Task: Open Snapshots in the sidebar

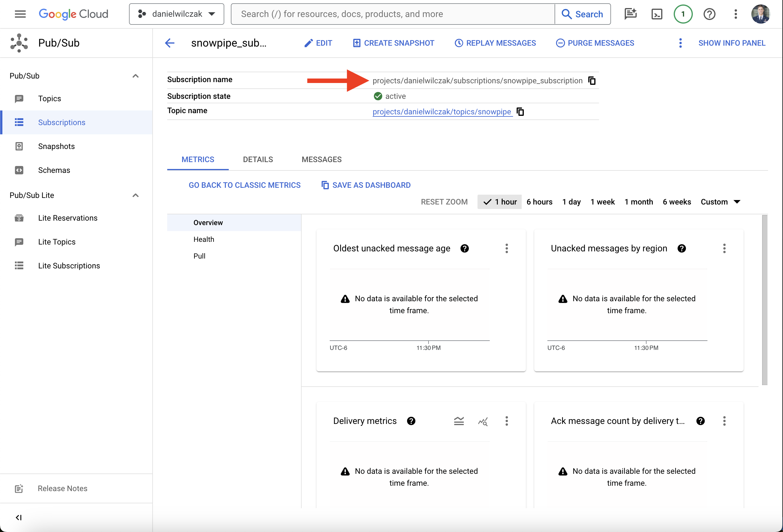Action: tap(76, 146)
